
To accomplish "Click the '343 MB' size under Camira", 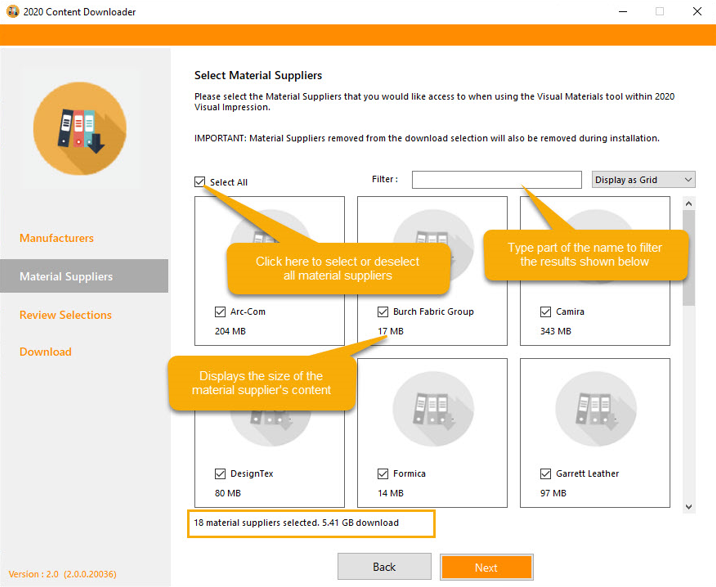I will (556, 331).
